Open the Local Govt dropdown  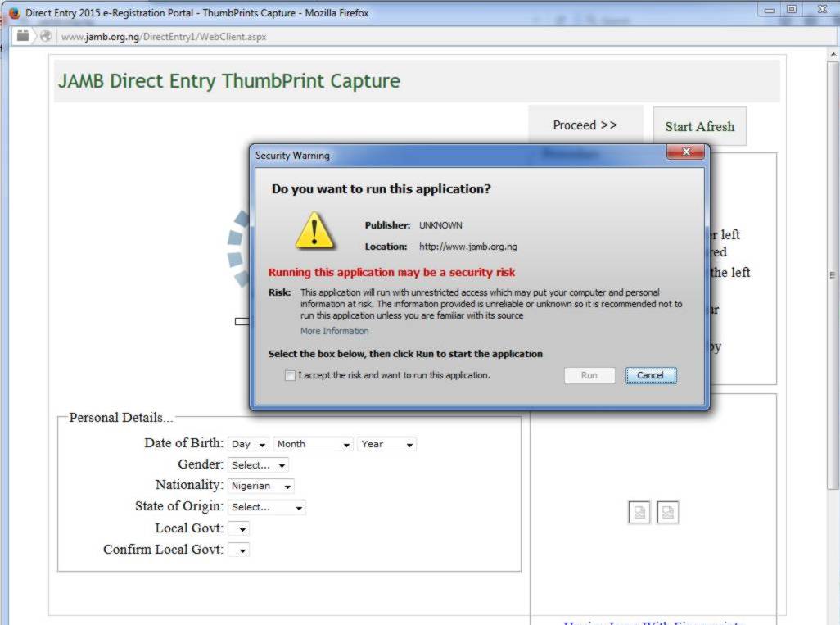239,529
